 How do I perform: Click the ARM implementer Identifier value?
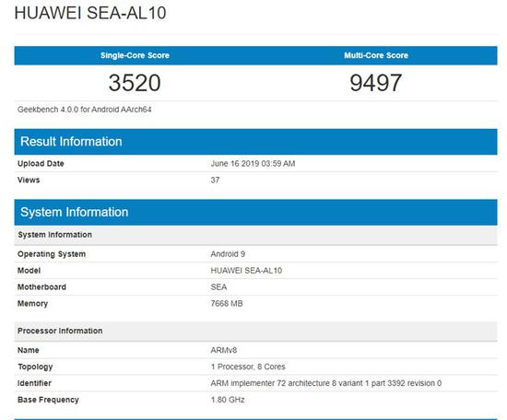pos(326,383)
